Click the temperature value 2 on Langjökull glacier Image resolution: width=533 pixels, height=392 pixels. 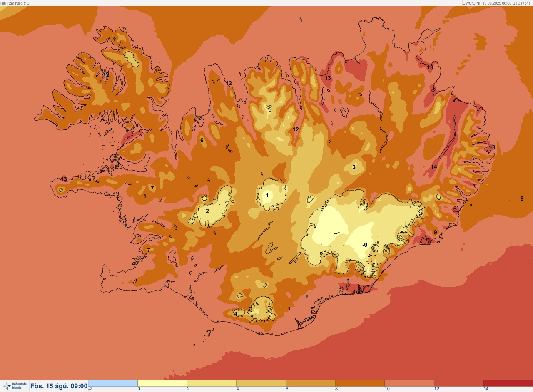[x=207, y=211]
